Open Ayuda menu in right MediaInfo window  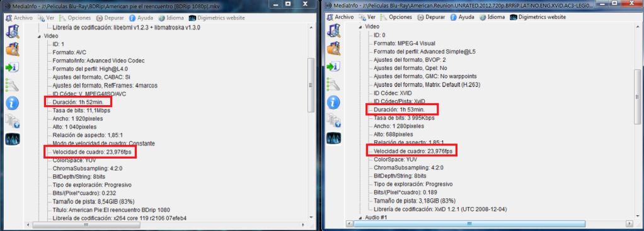click(x=462, y=17)
